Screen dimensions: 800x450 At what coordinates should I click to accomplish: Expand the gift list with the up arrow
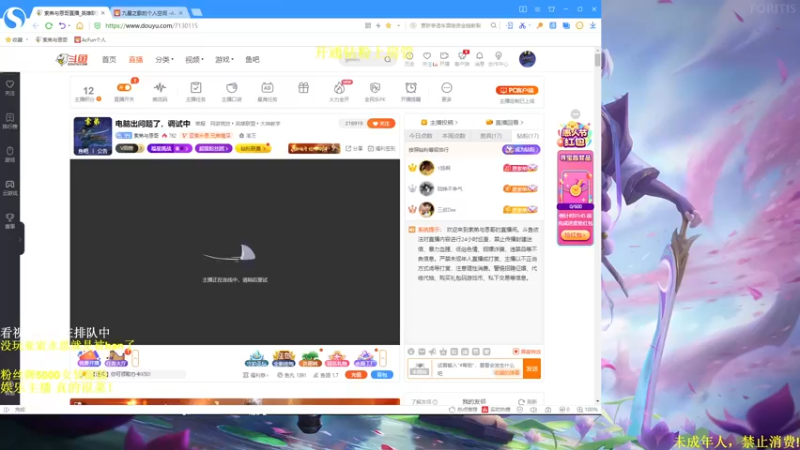coord(383,358)
